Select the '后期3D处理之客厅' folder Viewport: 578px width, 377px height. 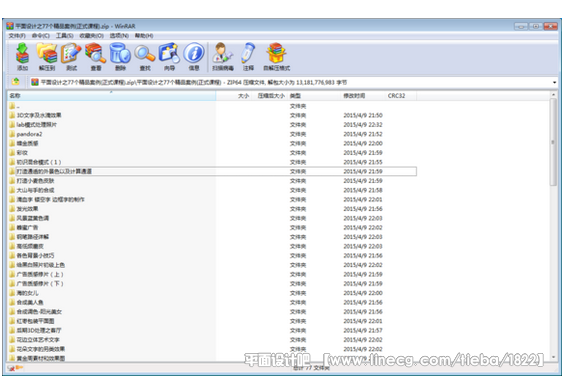click(x=212, y=331)
